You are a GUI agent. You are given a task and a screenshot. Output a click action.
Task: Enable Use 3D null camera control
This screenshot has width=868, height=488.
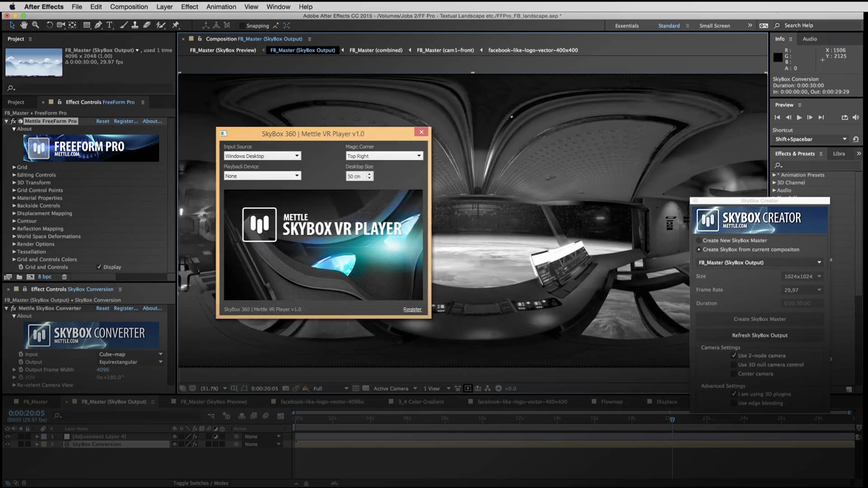point(734,365)
